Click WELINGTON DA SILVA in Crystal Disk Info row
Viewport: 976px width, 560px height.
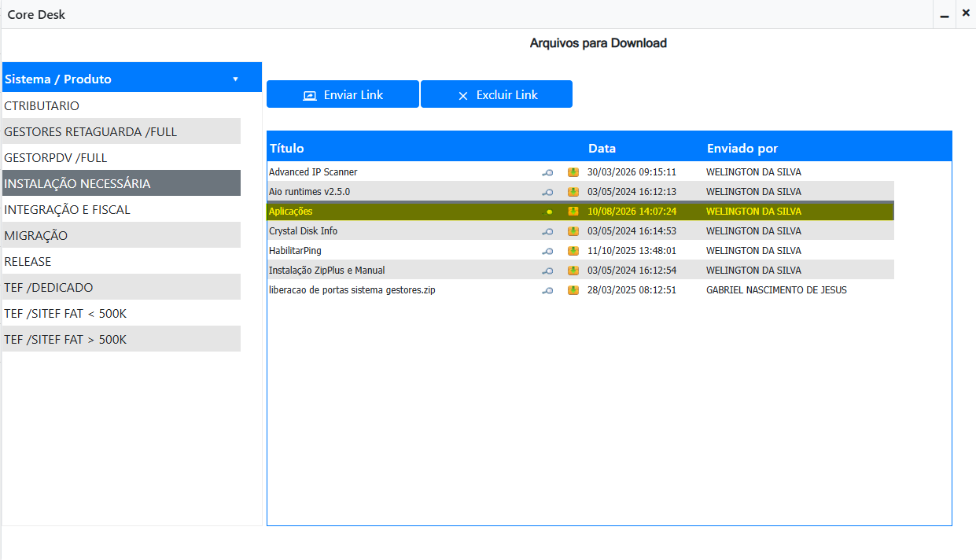pos(753,231)
